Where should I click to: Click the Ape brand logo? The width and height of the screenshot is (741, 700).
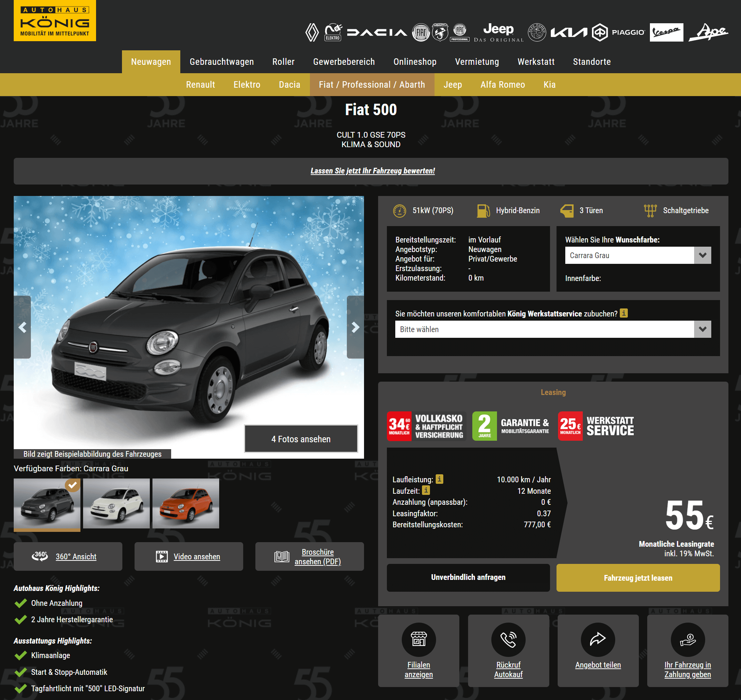(x=709, y=32)
